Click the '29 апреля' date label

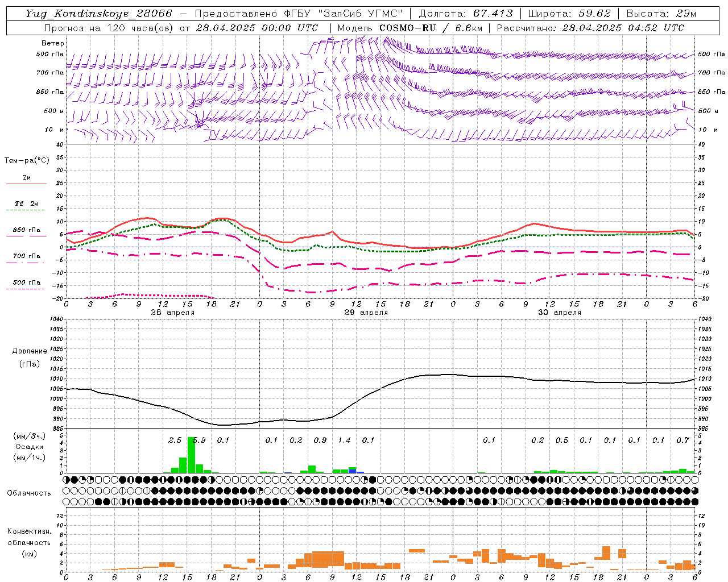pos(366,313)
